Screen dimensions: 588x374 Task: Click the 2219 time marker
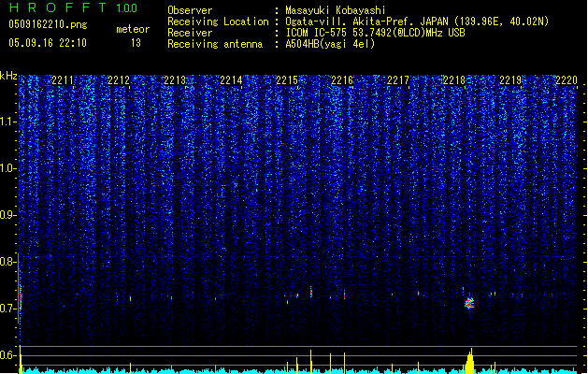coord(510,79)
